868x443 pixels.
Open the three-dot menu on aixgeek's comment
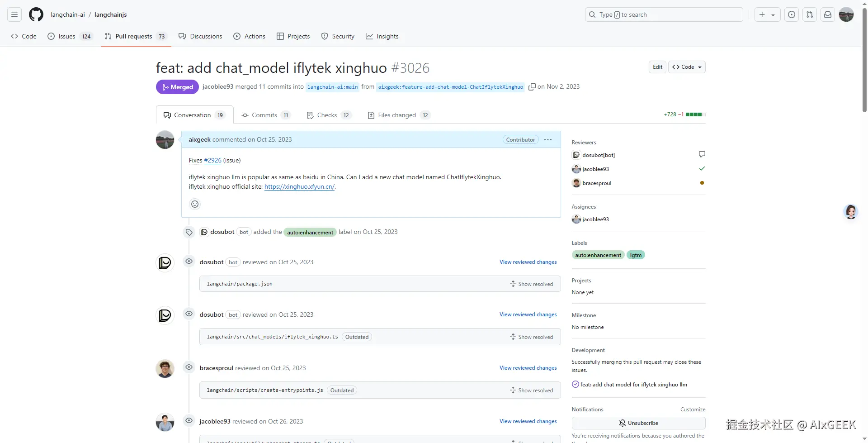click(x=548, y=140)
